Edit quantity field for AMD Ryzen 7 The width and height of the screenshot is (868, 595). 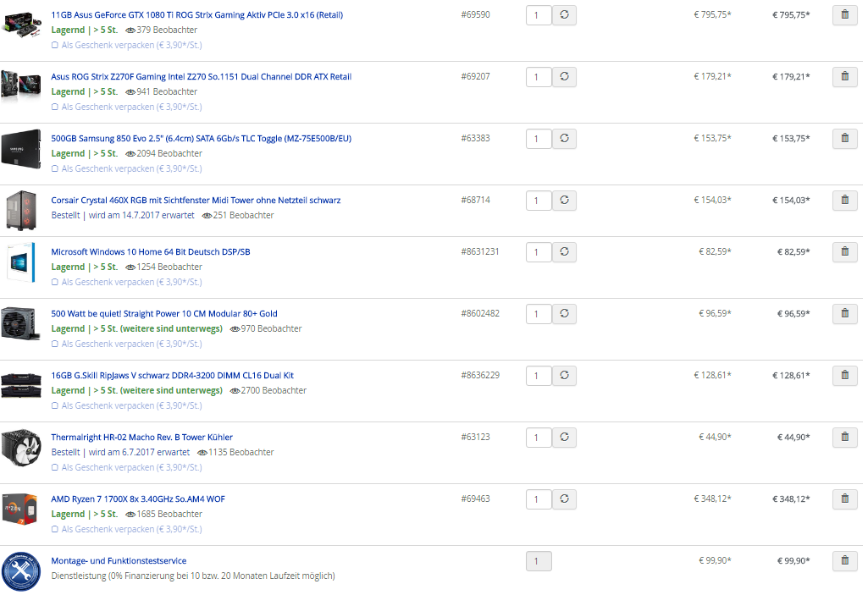pyautogui.click(x=539, y=499)
